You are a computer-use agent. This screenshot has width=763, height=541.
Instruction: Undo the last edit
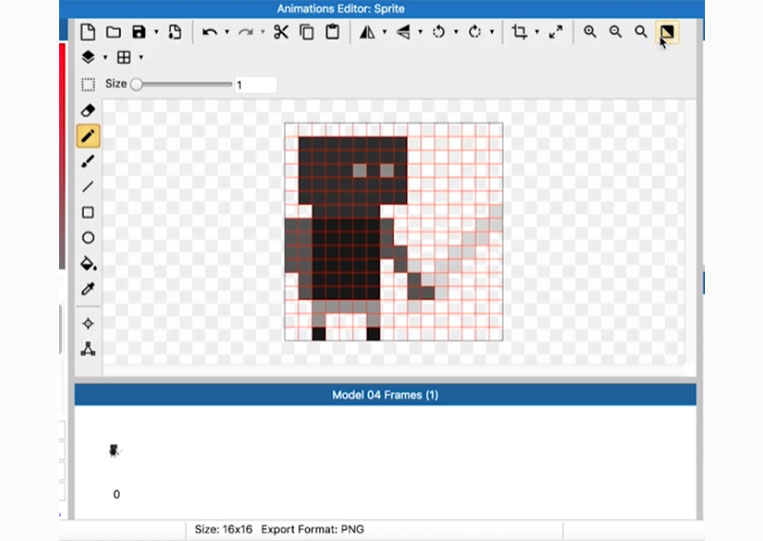click(x=210, y=32)
